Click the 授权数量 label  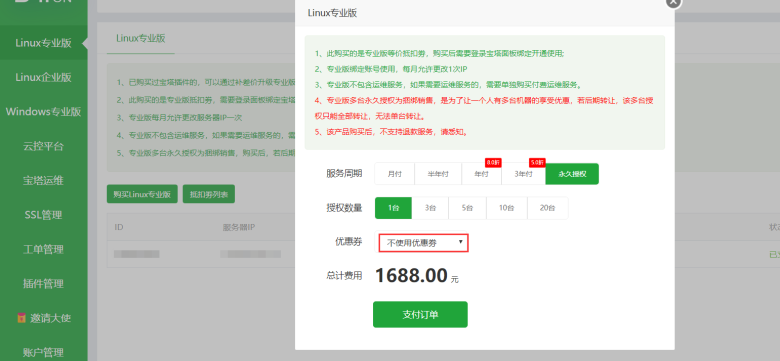[344, 208]
